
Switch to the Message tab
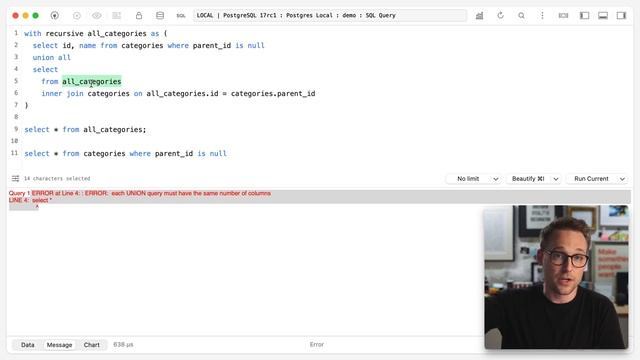pos(59,345)
